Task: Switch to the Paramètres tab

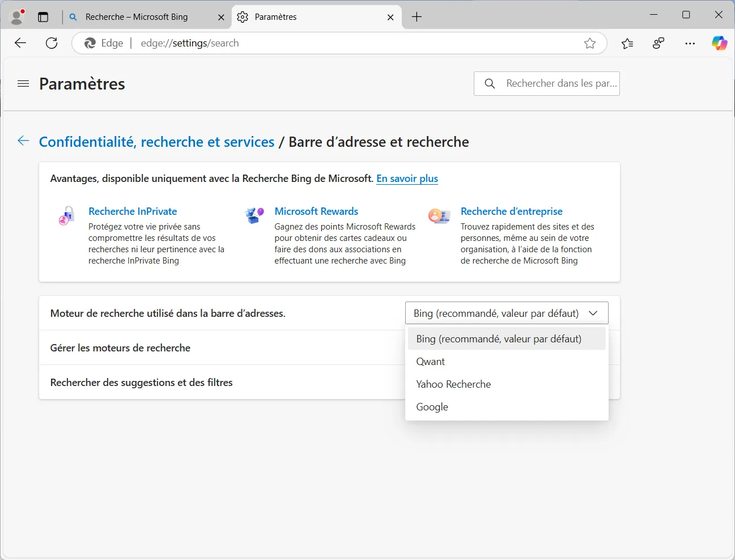Action: pyautogui.click(x=317, y=17)
